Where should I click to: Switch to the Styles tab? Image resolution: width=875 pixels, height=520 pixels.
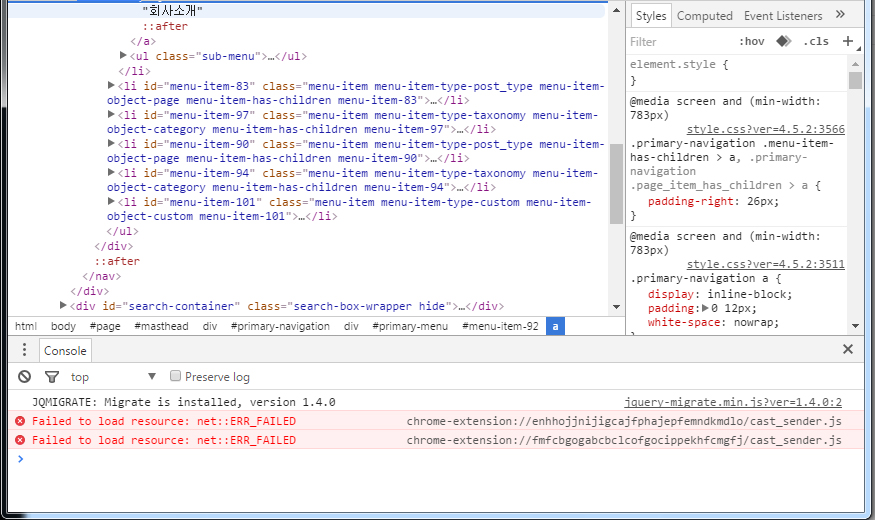click(x=651, y=16)
